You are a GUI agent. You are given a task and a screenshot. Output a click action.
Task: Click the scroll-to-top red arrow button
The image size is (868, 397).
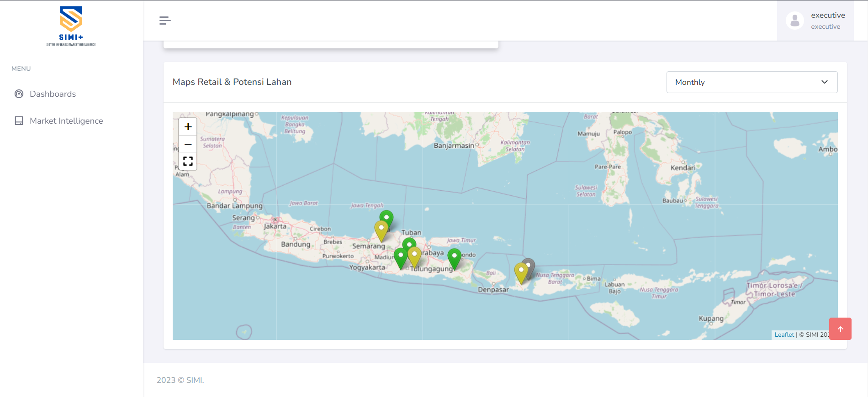840,329
